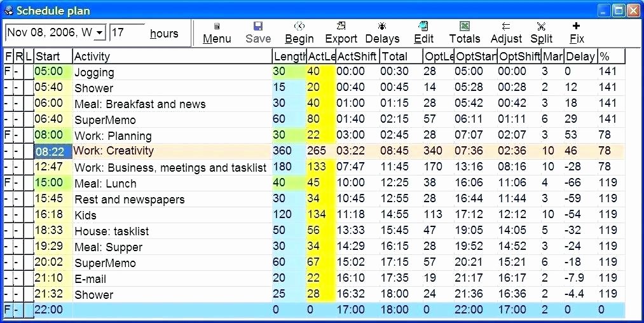
Task: Click the Split scissors icon
Action: tap(541, 27)
